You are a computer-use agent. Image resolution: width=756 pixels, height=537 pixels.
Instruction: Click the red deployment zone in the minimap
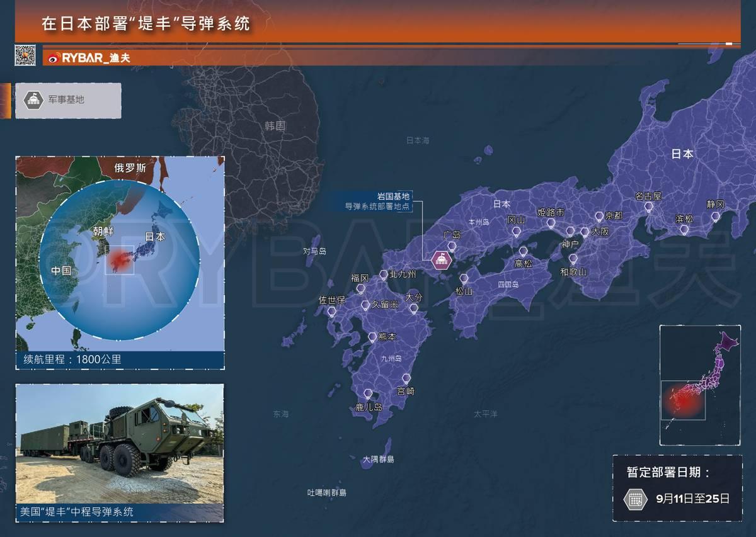point(684,400)
